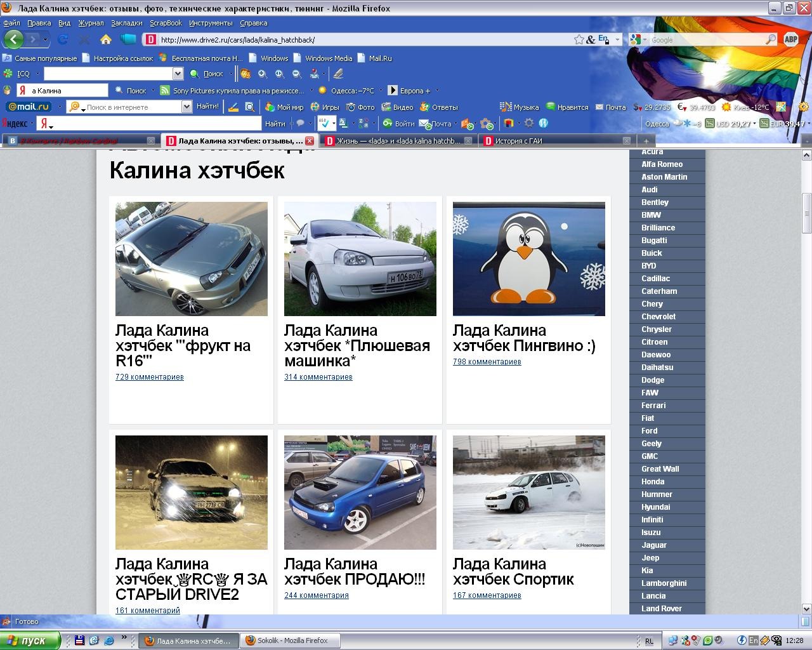Close the Лада Калина хэтчбек tab
812x650 pixels.
click(x=310, y=141)
